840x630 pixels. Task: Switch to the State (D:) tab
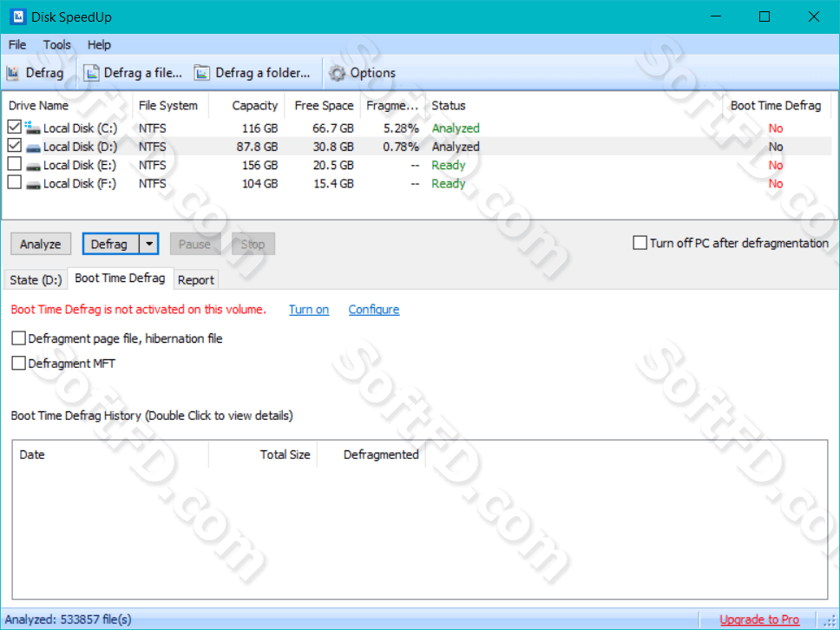coord(36,279)
